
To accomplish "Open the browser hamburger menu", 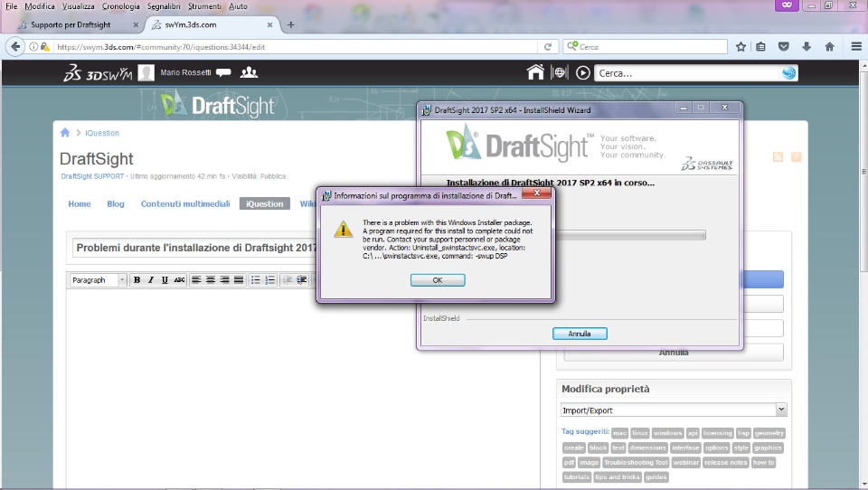I will 856,47.
